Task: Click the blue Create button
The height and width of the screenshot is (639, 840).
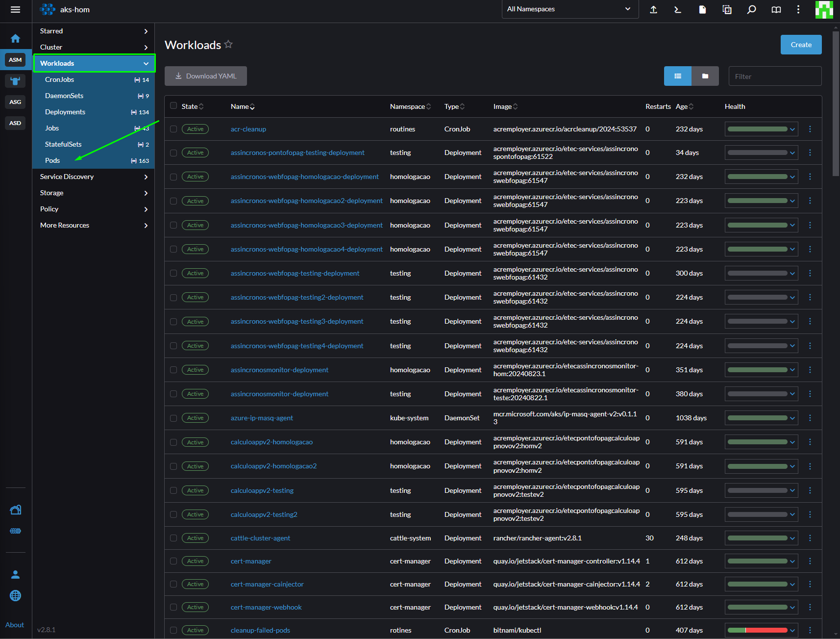Action: coord(801,45)
